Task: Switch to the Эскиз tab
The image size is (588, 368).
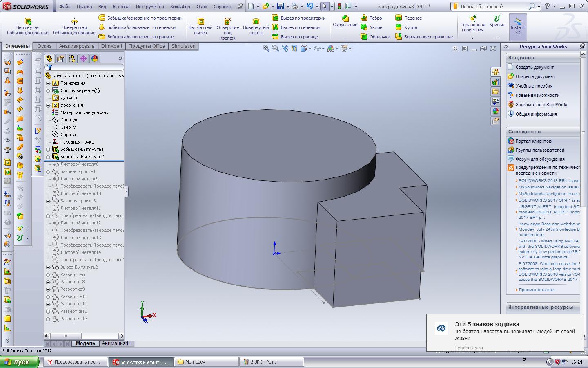Action: (45, 46)
